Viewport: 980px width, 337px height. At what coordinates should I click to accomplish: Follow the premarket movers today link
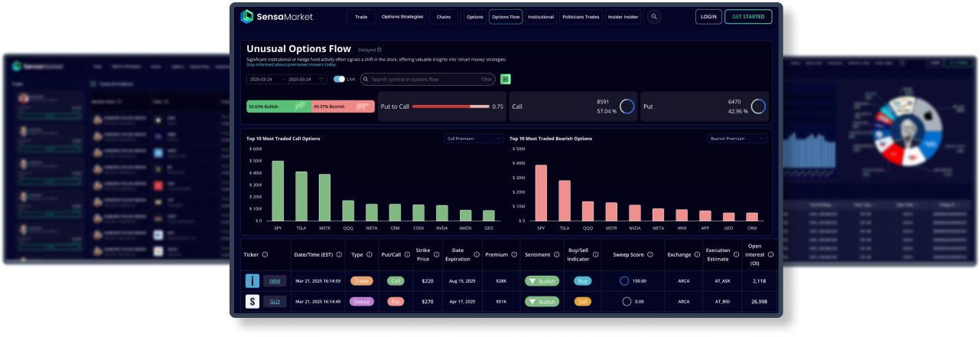click(x=291, y=64)
